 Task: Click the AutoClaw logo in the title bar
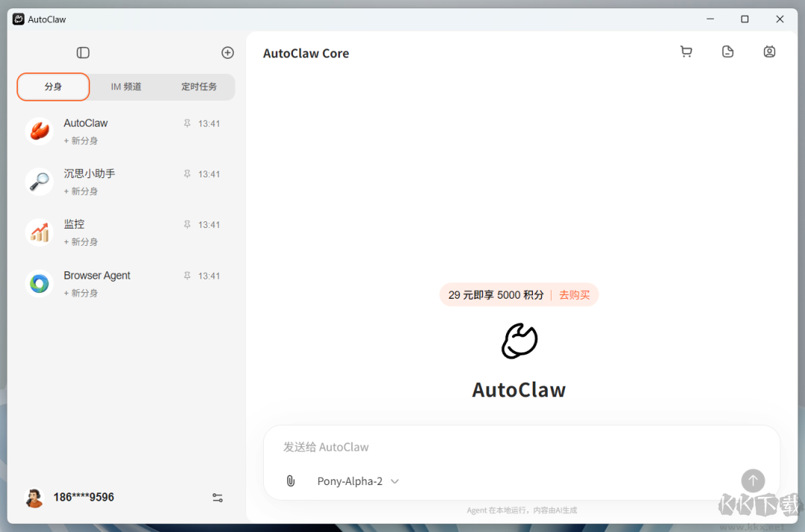[18, 19]
